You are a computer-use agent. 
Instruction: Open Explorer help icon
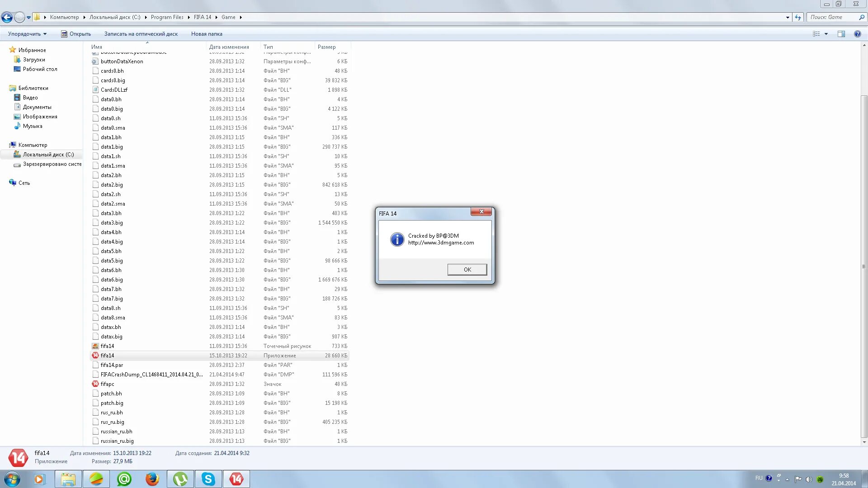pos(857,34)
